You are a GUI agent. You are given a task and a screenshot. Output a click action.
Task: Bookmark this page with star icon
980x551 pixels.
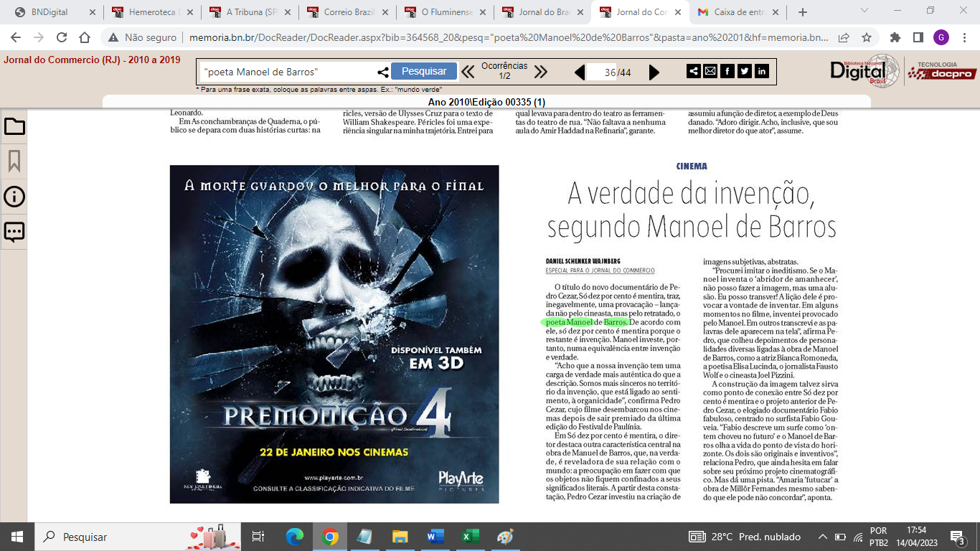[x=866, y=37]
